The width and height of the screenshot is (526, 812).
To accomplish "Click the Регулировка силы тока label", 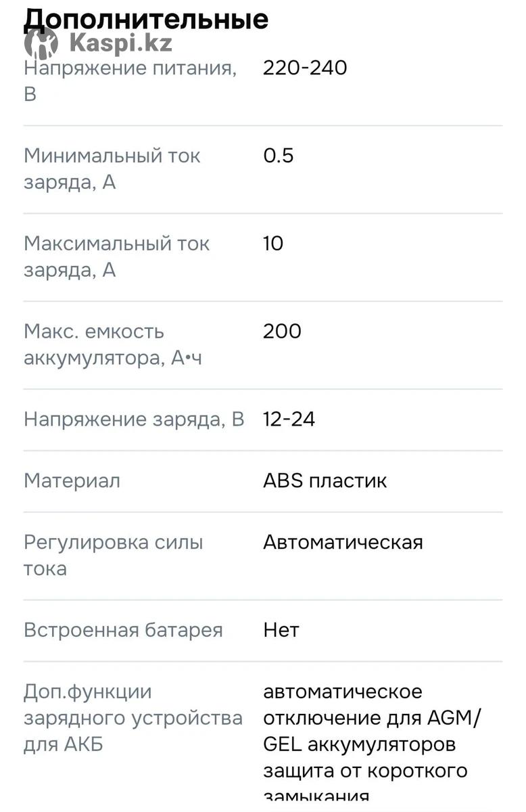I will (114, 555).
